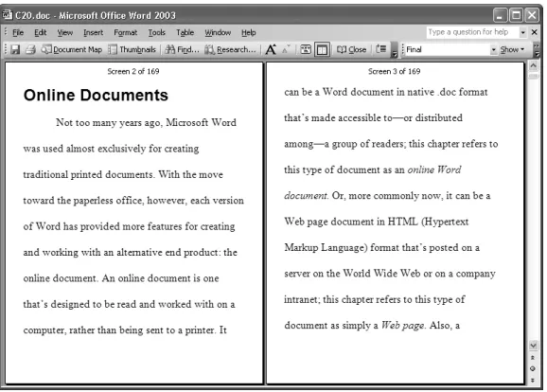Toggle the Allow Multiple Pages button
The width and height of the screenshot is (547, 392).
coord(322,49)
